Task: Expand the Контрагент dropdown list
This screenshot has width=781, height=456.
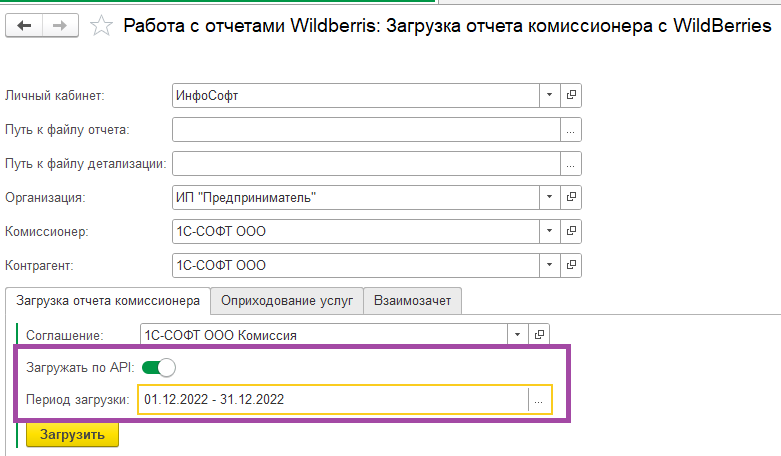Action: point(549,265)
